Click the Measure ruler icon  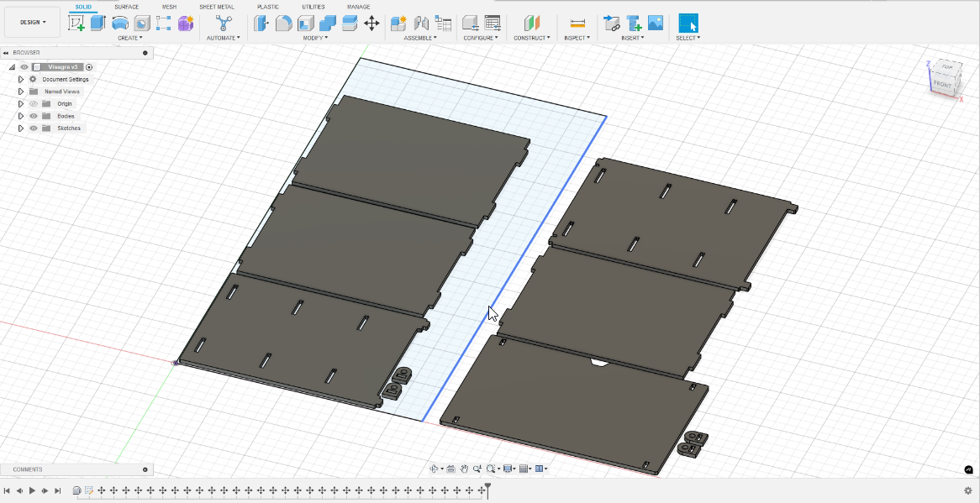577,24
